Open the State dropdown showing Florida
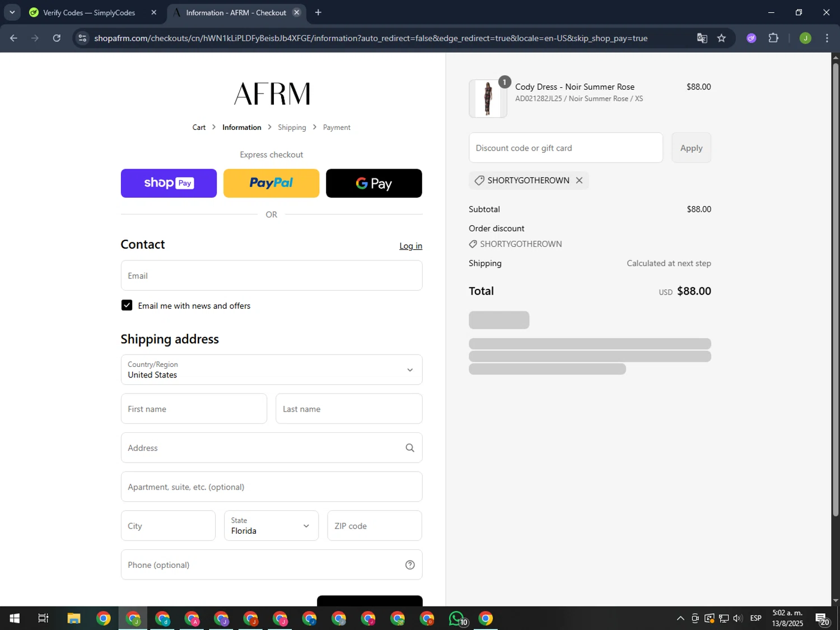The width and height of the screenshot is (840, 630). [271, 525]
